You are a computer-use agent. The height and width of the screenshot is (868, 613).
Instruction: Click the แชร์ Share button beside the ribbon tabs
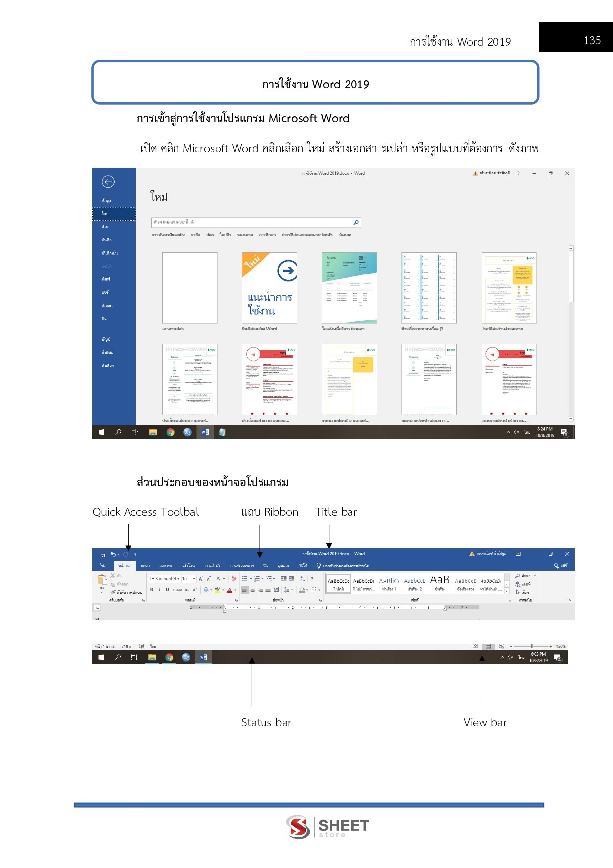click(x=561, y=566)
